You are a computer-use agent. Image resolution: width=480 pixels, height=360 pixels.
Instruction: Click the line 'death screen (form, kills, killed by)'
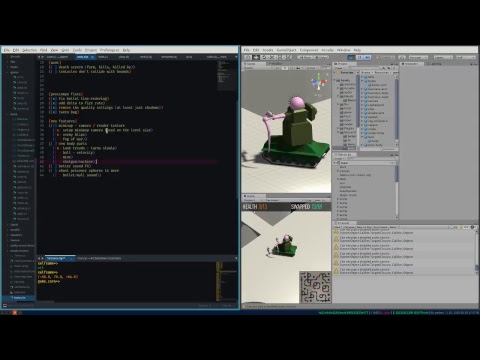tap(97, 67)
